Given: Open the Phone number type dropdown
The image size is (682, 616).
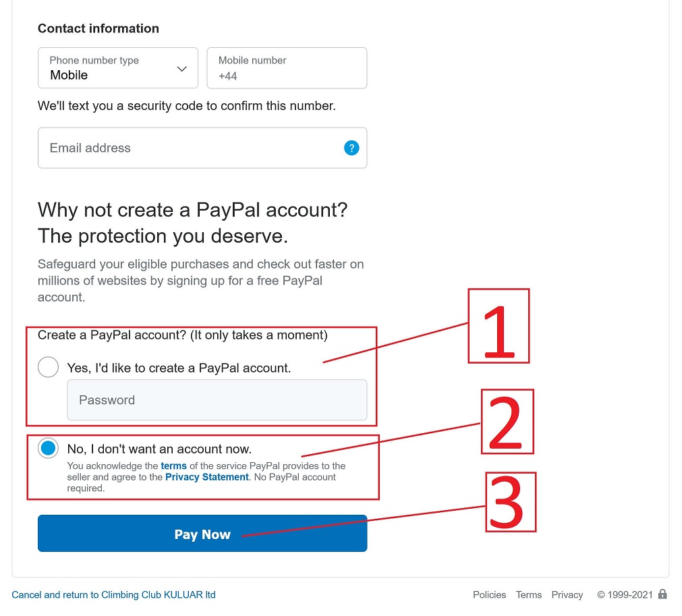Looking at the screenshot, I should pyautogui.click(x=117, y=68).
